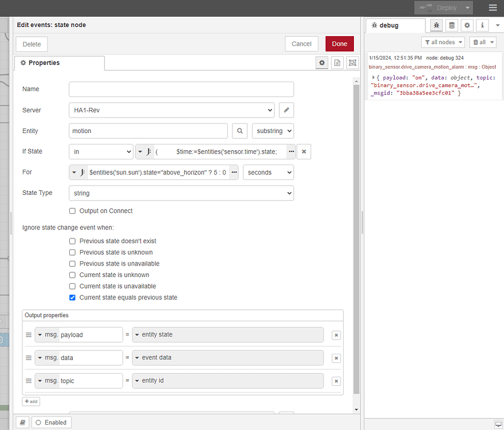The height and width of the screenshot is (430, 504).
Task: Open the clear all messages menu
Action: pyautogui.click(x=483, y=42)
